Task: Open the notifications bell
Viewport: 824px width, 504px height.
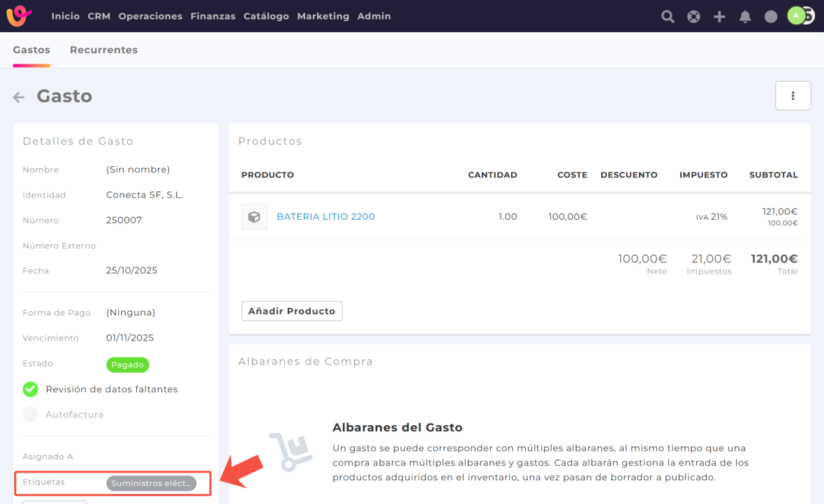Action: pos(745,16)
